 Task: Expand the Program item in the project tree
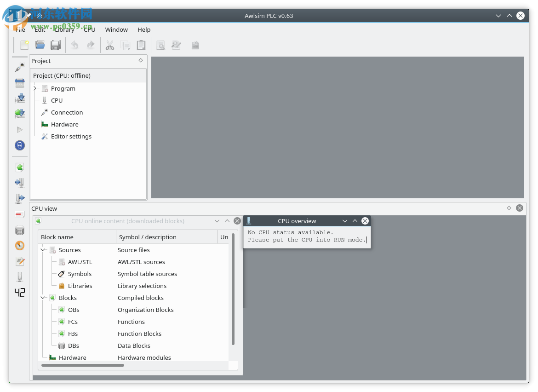tap(35, 88)
